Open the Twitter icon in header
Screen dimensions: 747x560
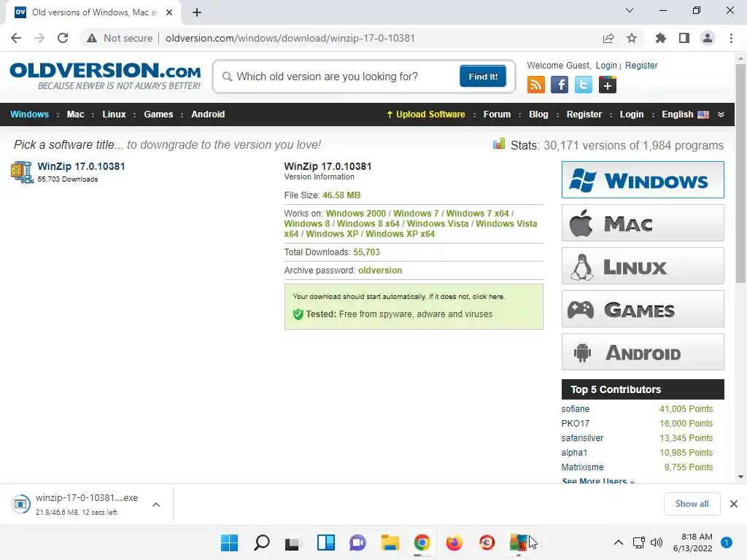583,85
